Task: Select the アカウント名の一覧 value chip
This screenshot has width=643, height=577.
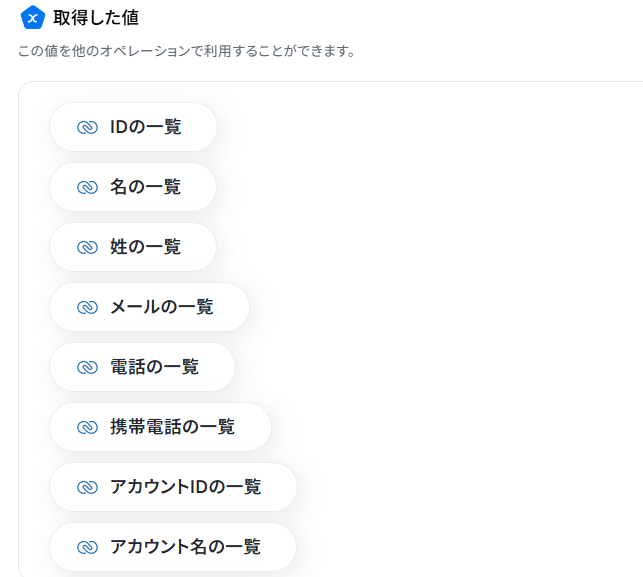Action: [185, 547]
